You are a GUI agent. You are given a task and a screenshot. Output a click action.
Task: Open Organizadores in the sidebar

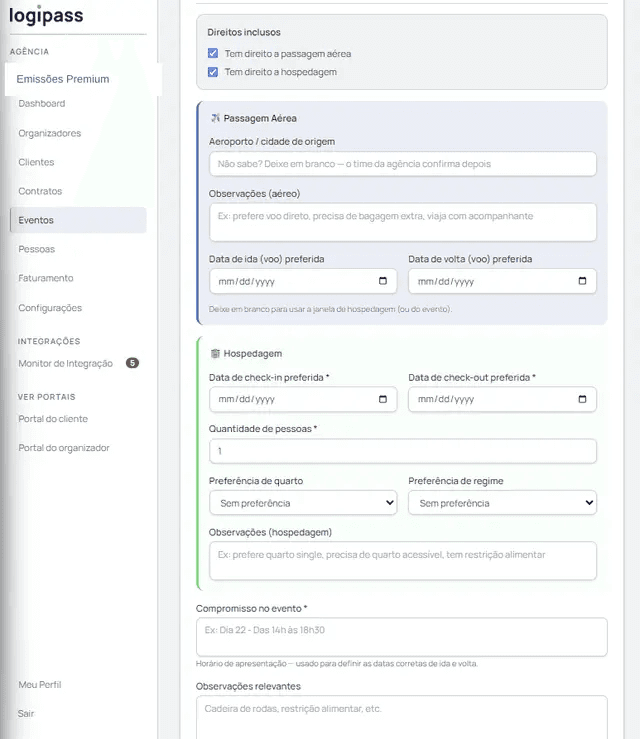49,133
